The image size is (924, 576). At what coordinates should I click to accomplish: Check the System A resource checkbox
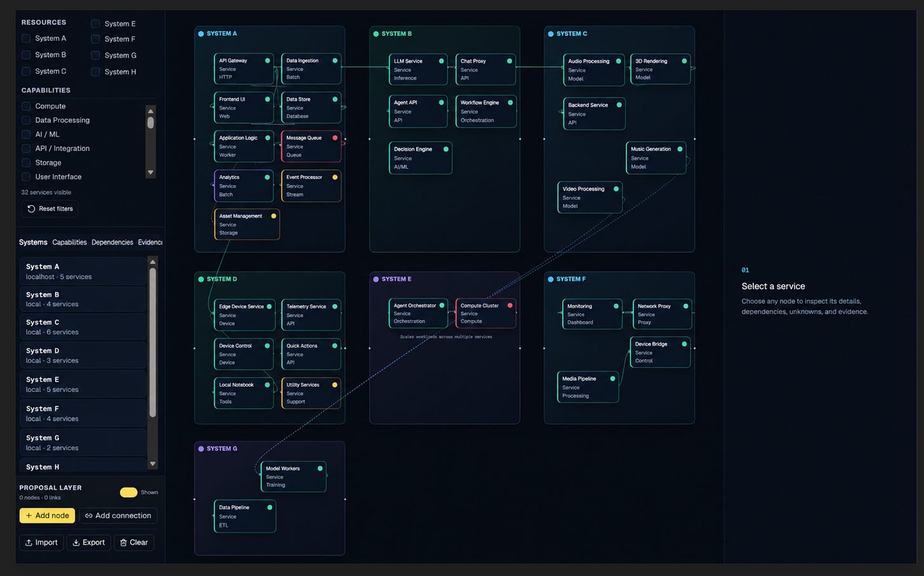[x=26, y=38]
